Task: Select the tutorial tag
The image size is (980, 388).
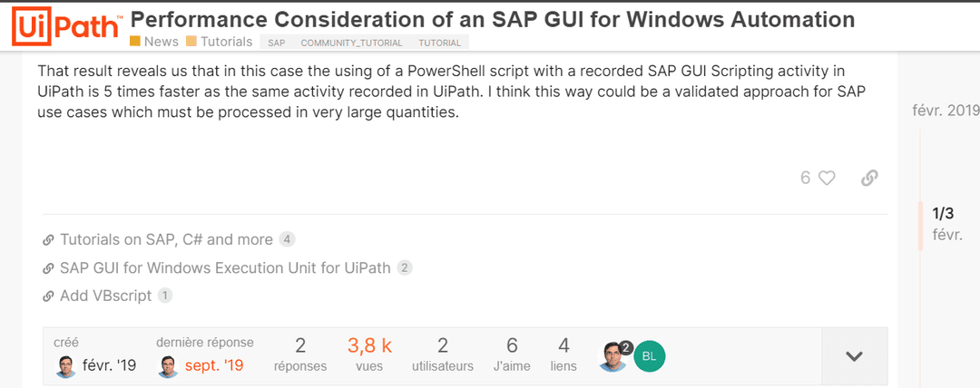Action: (x=439, y=43)
